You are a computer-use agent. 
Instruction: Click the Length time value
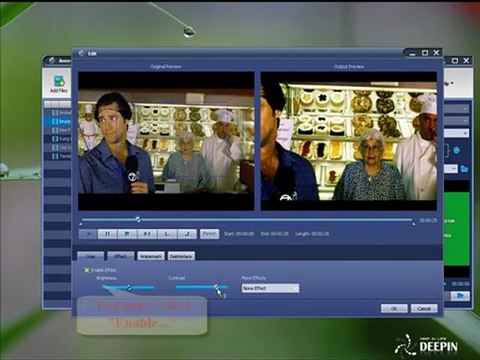(320, 234)
